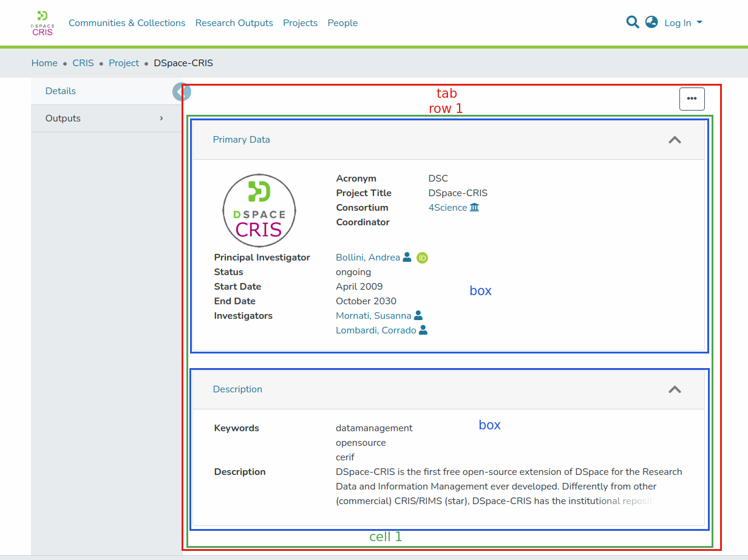Screen dimensions: 748x560
Task: Open the three-dots options button
Action: click(692, 98)
